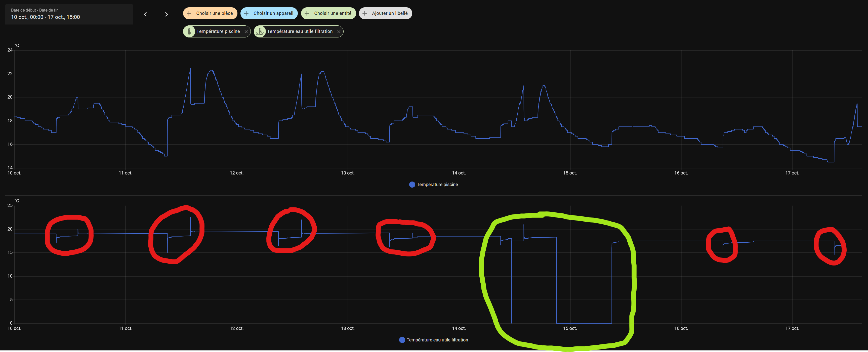
Task: Click the plus icon on Choisir un appareil
Action: click(x=246, y=14)
